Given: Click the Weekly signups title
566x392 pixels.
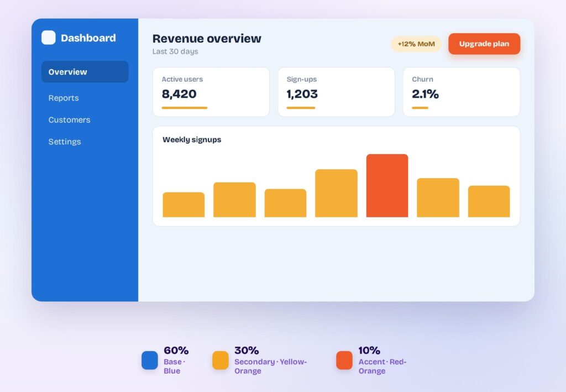Looking at the screenshot, I should click(192, 140).
